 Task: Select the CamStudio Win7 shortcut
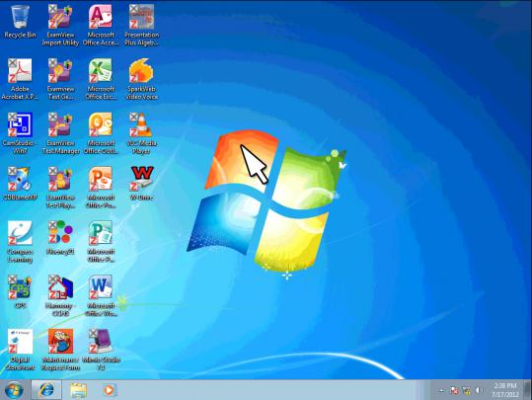(x=20, y=133)
